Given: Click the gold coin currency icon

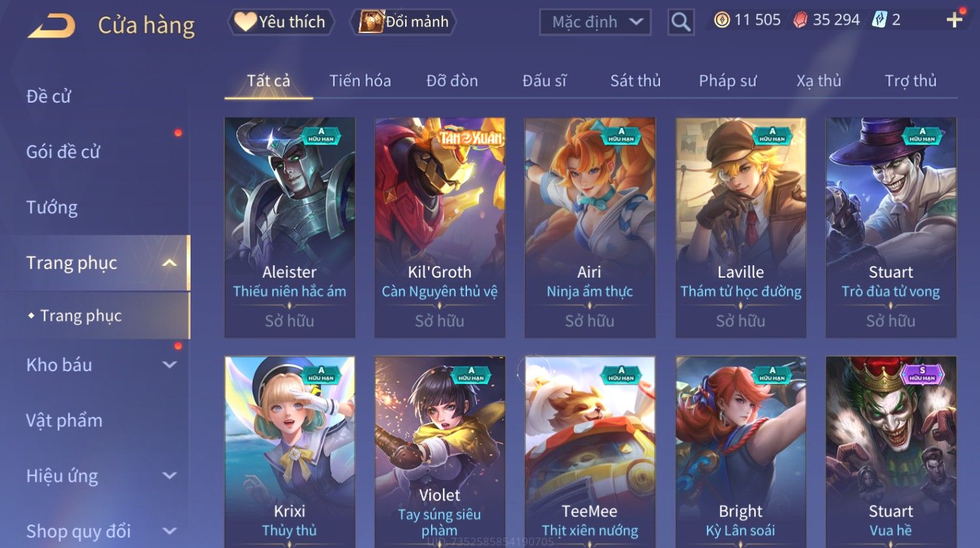Looking at the screenshot, I should click(722, 20).
